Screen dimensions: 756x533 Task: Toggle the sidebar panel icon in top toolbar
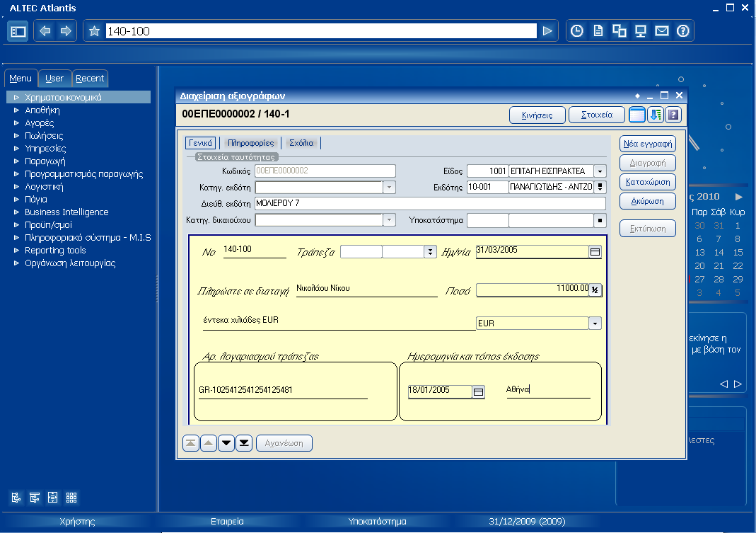(x=18, y=31)
